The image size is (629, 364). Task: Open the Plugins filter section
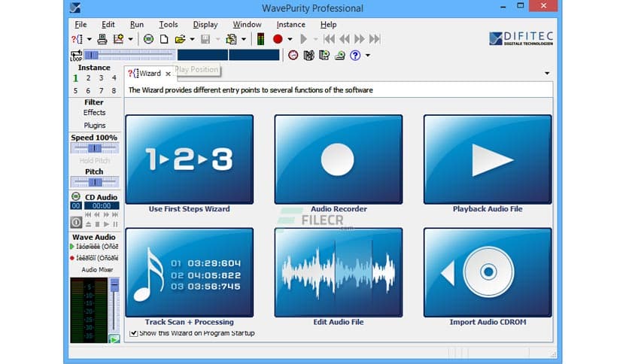pos(94,126)
